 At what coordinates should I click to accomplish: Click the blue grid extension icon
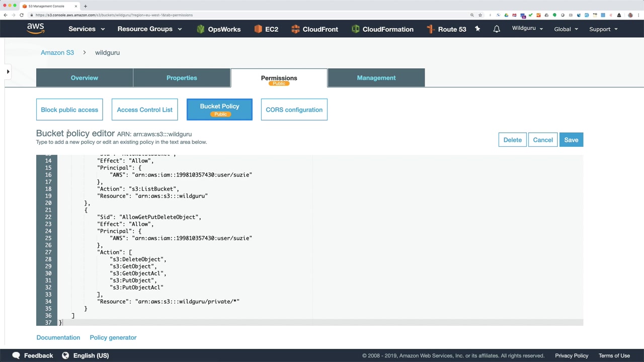tap(603, 15)
